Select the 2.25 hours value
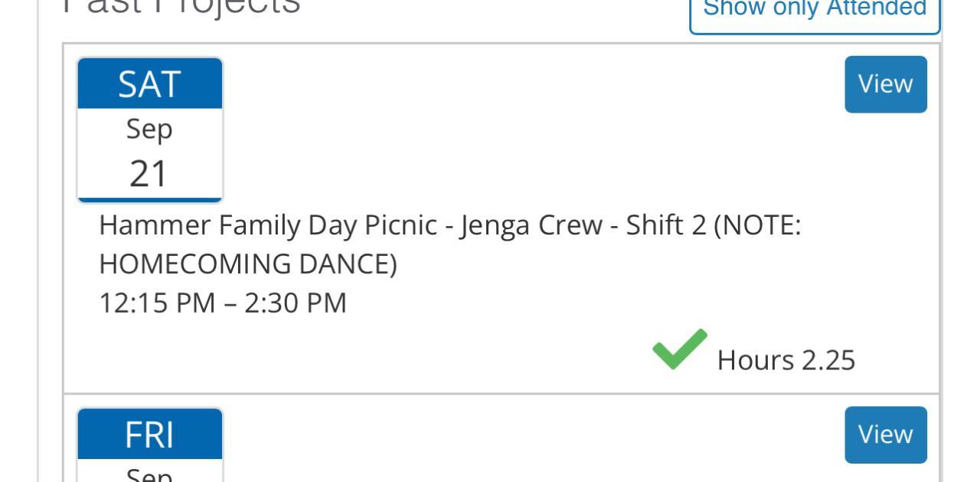The width and height of the screenshot is (980, 482). (x=828, y=359)
